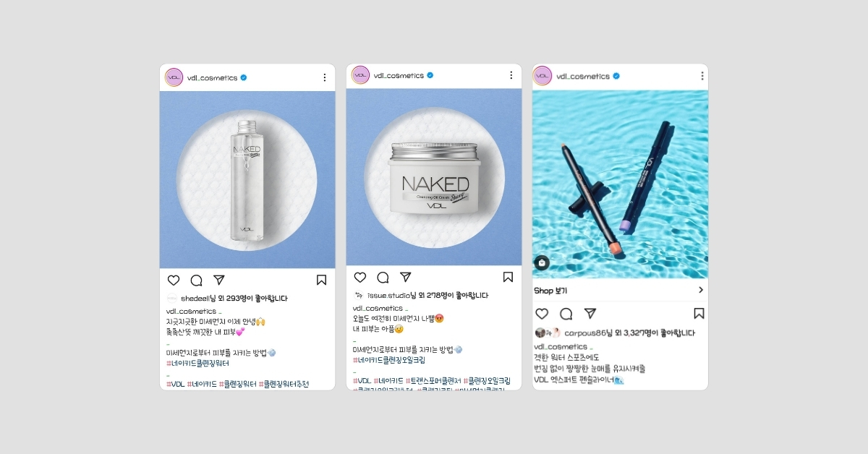This screenshot has height=454, width=868.
Task: Share the Naked cleansing water bottle post
Action: (219, 280)
